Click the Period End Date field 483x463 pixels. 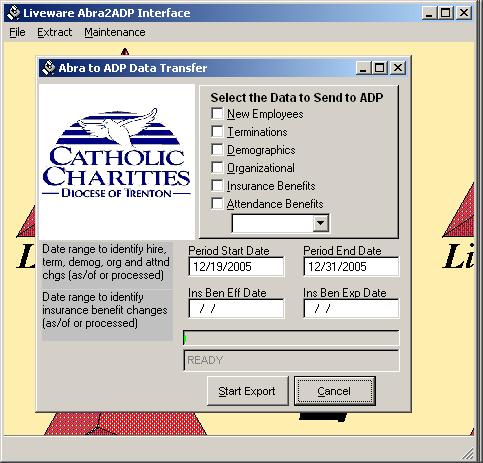[351, 266]
